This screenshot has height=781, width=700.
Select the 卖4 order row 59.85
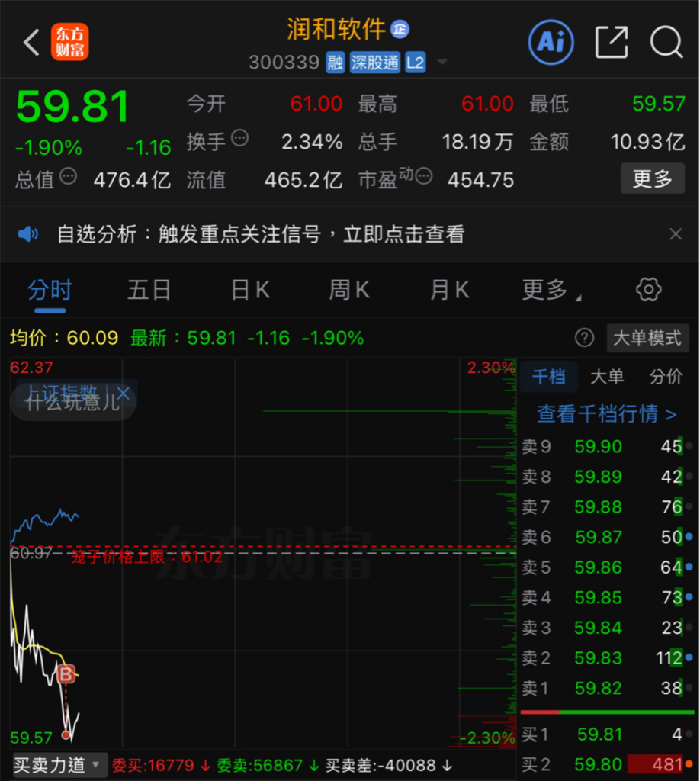click(x=607, y=597)
